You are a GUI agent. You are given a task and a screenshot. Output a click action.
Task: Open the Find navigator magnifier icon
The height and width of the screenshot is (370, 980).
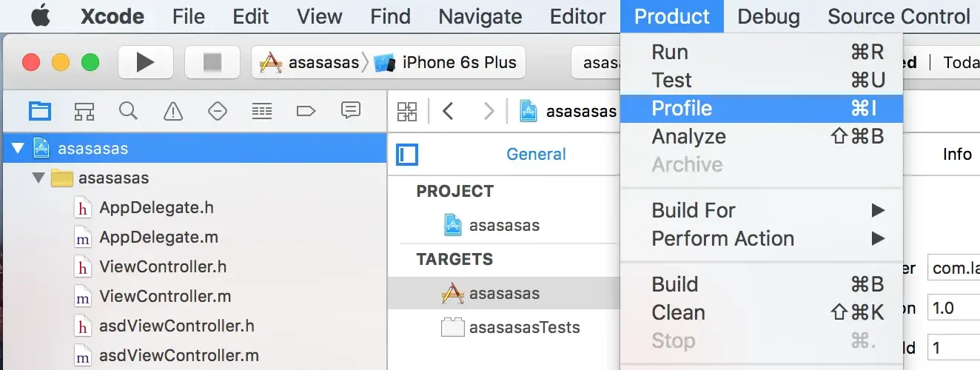(128, 111)
